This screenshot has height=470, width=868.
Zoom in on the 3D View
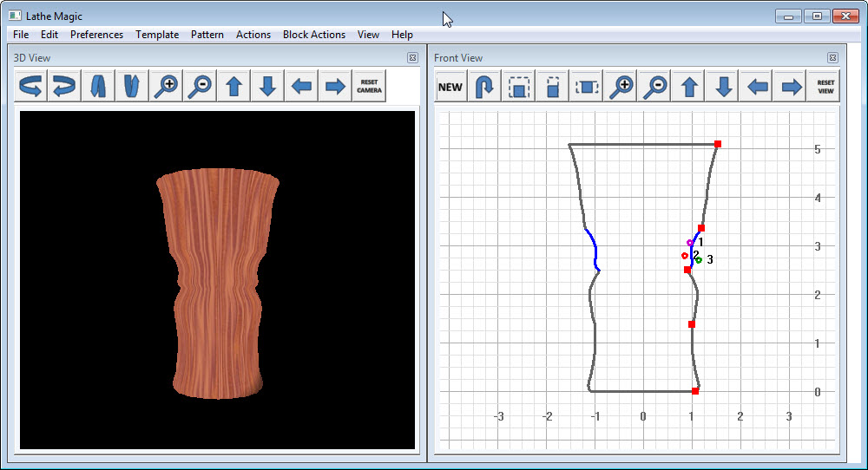pyautogui.click(x=166, y=86)
